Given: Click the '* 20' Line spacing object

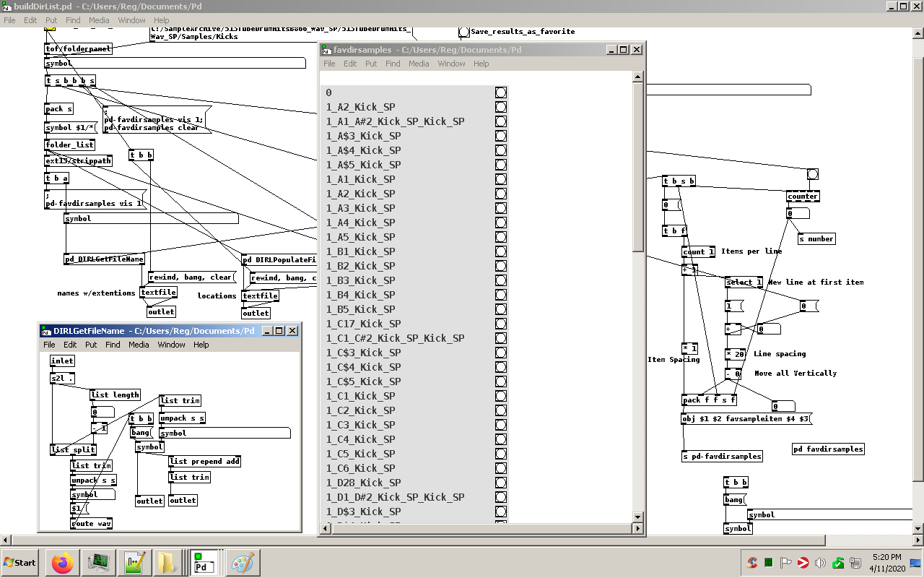Looking at the screenshot, I should 735,354.
